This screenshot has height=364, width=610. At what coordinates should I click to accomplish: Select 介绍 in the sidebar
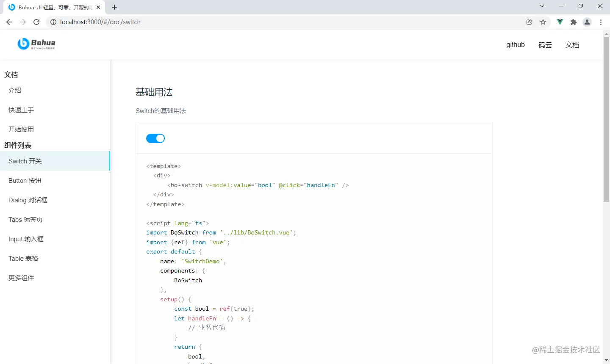[55, 90]
